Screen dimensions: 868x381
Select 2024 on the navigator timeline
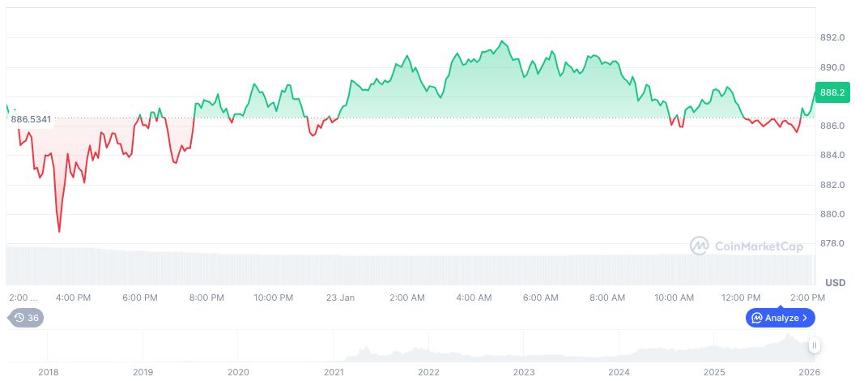coord(619,371)
